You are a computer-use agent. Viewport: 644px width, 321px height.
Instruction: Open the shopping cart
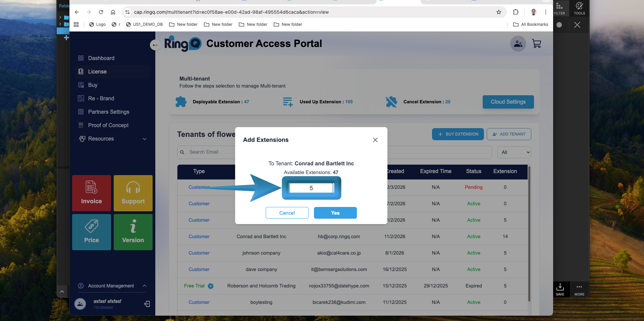coord(536,44)
